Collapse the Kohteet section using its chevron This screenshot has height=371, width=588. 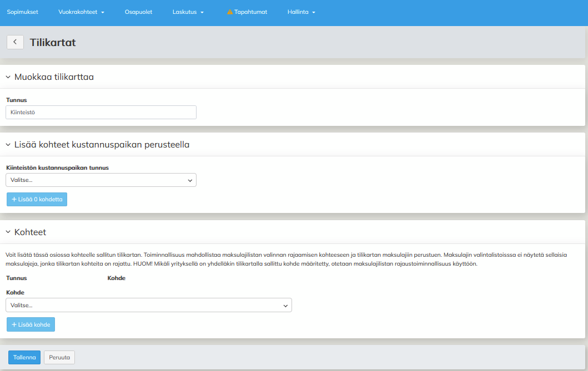[x=8, y=232]
